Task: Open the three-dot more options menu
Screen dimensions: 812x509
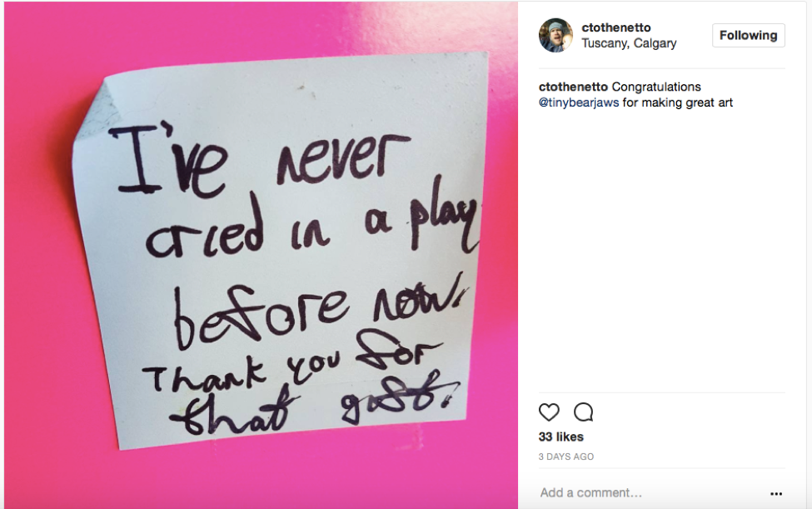Action: (x=775, y=493)
